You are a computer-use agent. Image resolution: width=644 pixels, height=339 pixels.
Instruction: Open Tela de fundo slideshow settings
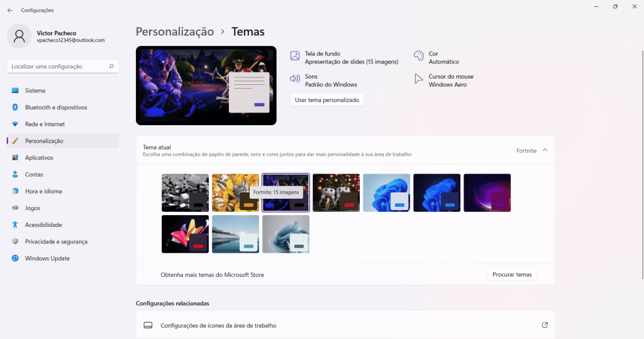click(x=344, y=57)
